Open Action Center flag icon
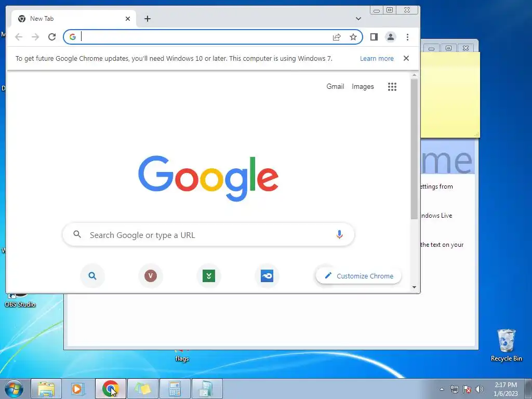This screenshot has width=532, height=399. (x=467, y=389)
